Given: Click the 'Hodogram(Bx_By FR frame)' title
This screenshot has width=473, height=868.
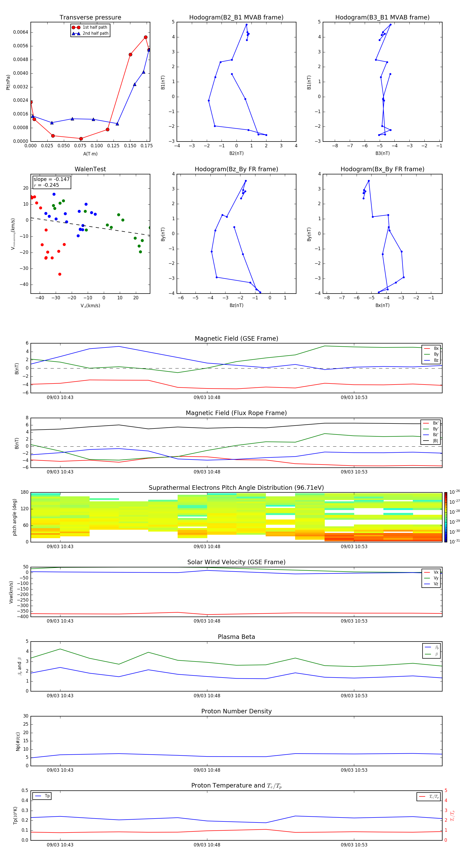Looking at the screenshot, I should [382, 169].
